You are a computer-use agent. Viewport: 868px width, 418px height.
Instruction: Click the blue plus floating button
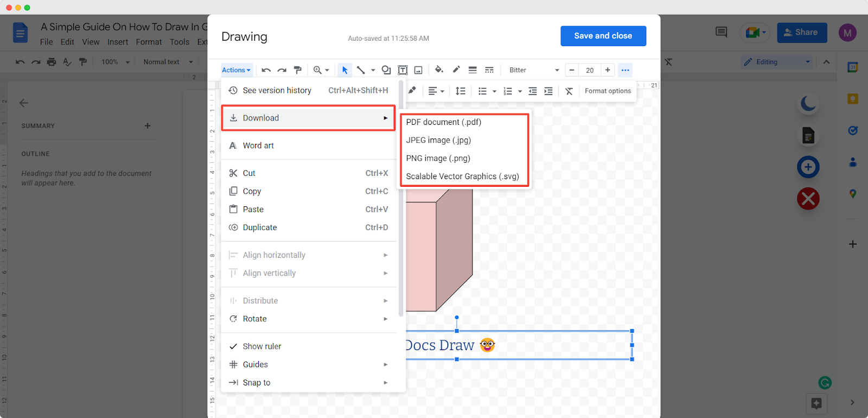tap(808, 167)
